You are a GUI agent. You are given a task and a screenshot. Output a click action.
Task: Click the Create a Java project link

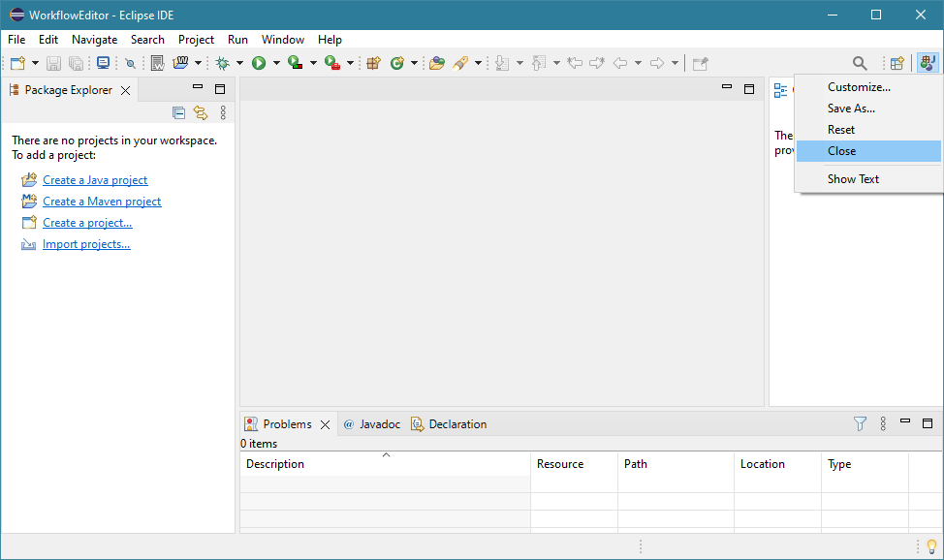pos(95,180)
